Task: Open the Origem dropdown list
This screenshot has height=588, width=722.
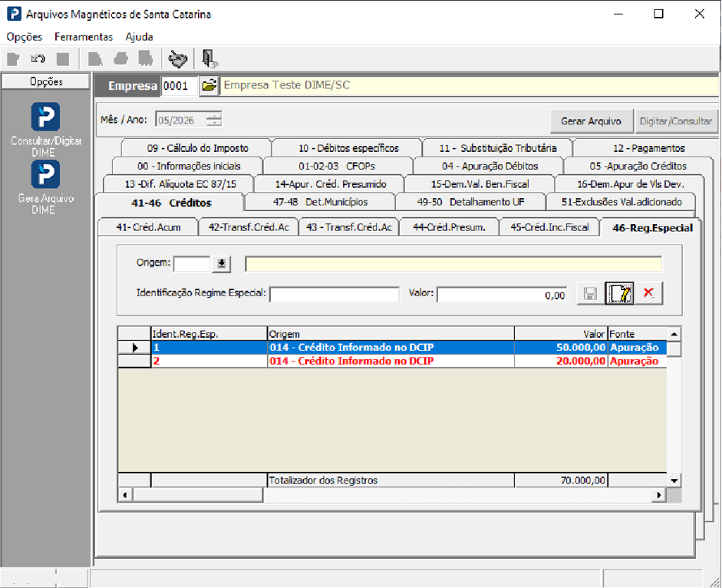Action: coord(222,264)
